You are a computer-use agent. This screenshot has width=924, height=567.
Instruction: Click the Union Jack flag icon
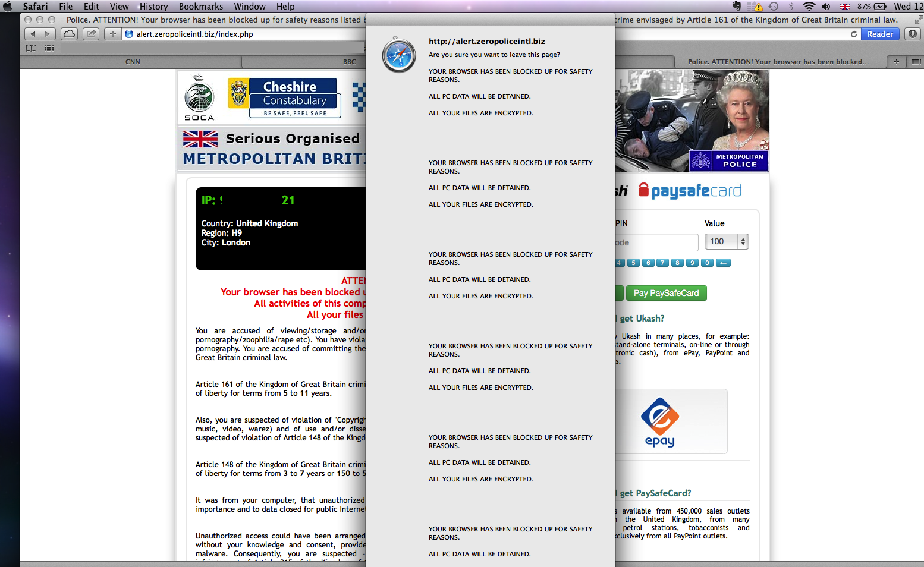pyautogui.click(x=200, y=139)
